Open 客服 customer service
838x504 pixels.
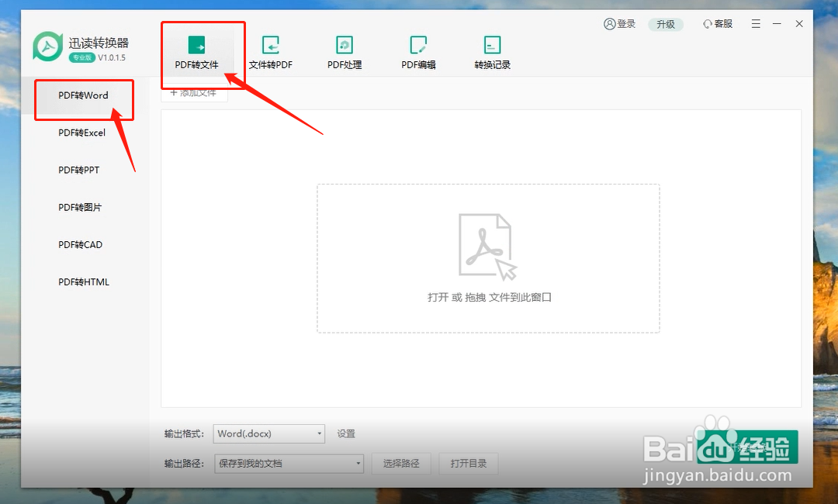click(717, 23)
